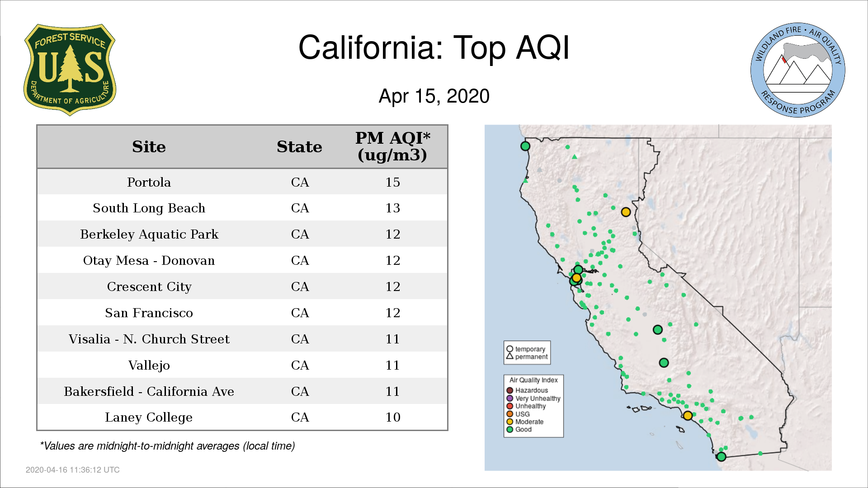Click the PM AQI column header

click(392, 146)
